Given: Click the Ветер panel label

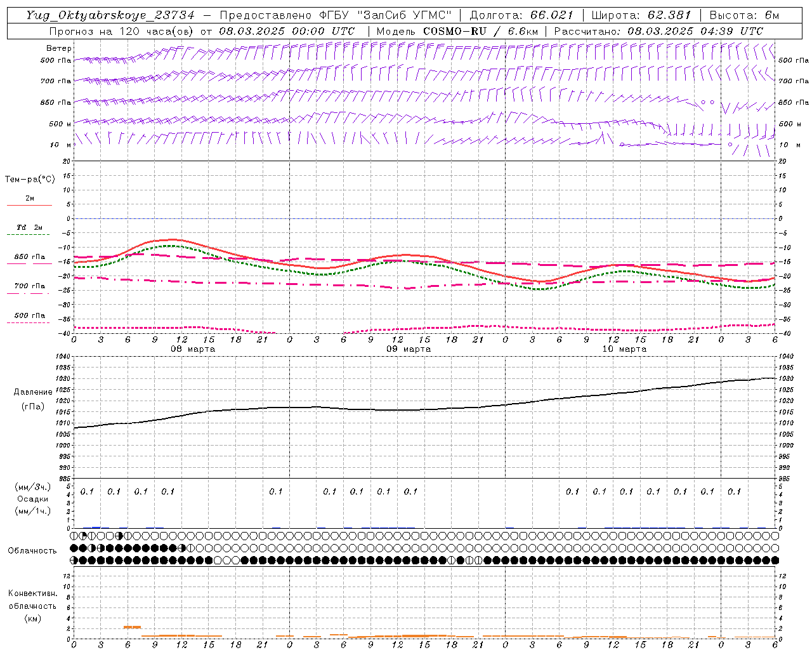Looking at the screenshot, I should point(58,48).
